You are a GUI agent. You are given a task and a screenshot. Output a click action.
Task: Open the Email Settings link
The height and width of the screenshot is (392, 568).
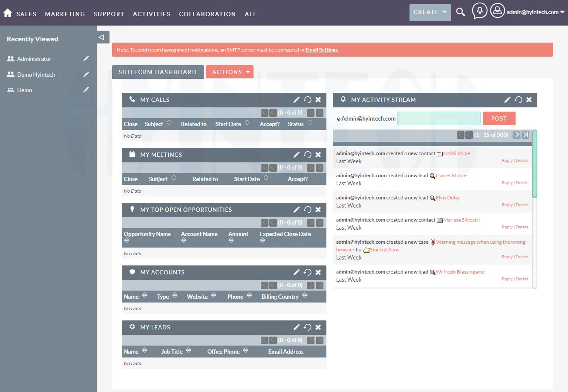click(321, 50)
